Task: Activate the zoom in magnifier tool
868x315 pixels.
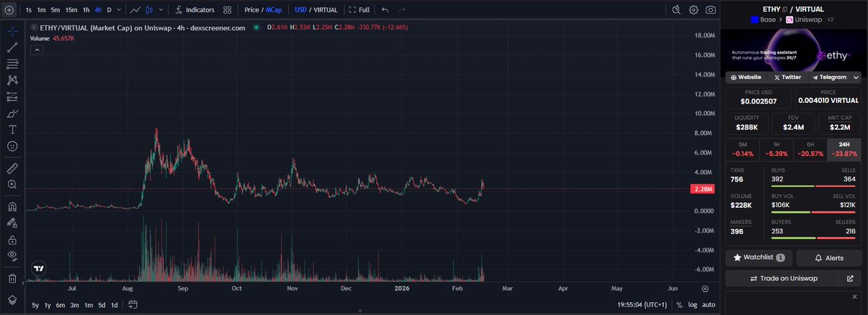Action: pyautogui.click(x=12, y=185)
